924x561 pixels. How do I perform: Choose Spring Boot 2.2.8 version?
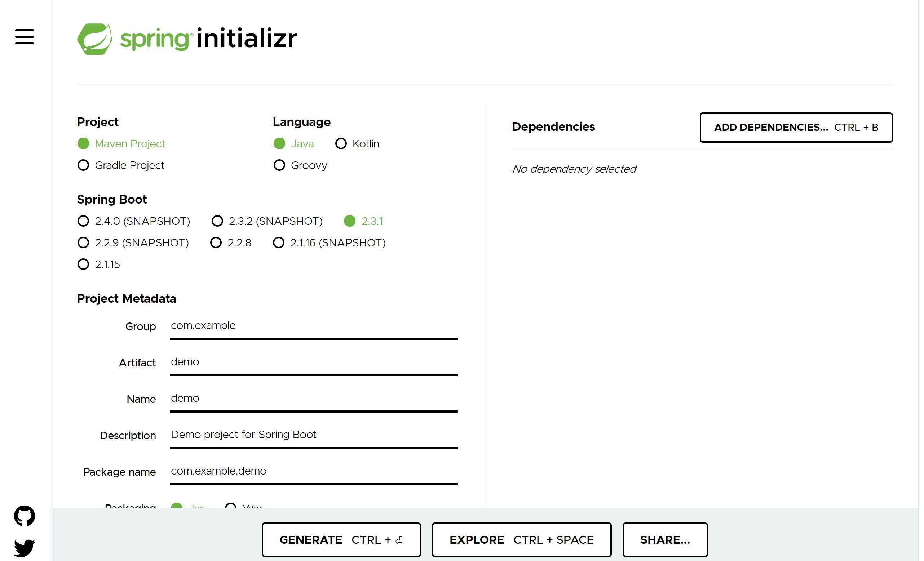pyautogui.click(x=231, y=243)
